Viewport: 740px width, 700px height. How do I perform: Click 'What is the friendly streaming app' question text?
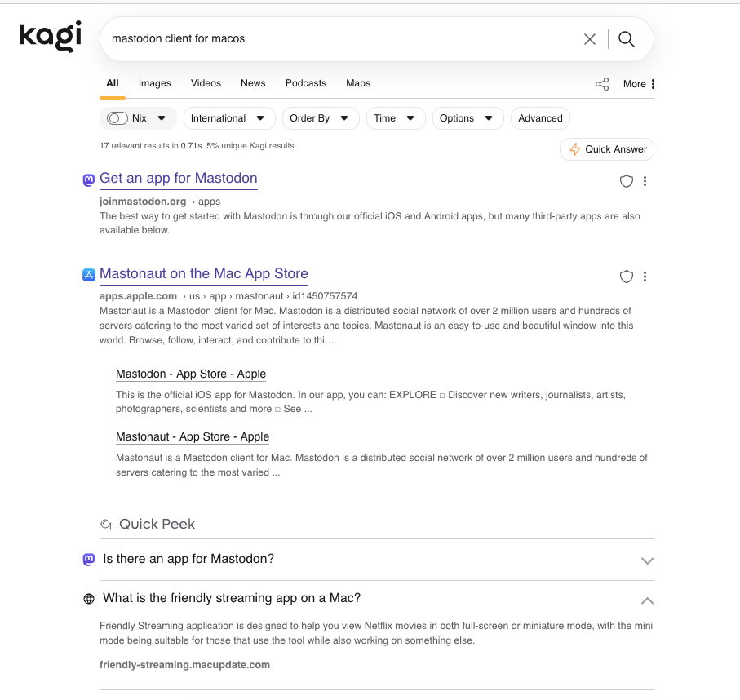point(232,599)
